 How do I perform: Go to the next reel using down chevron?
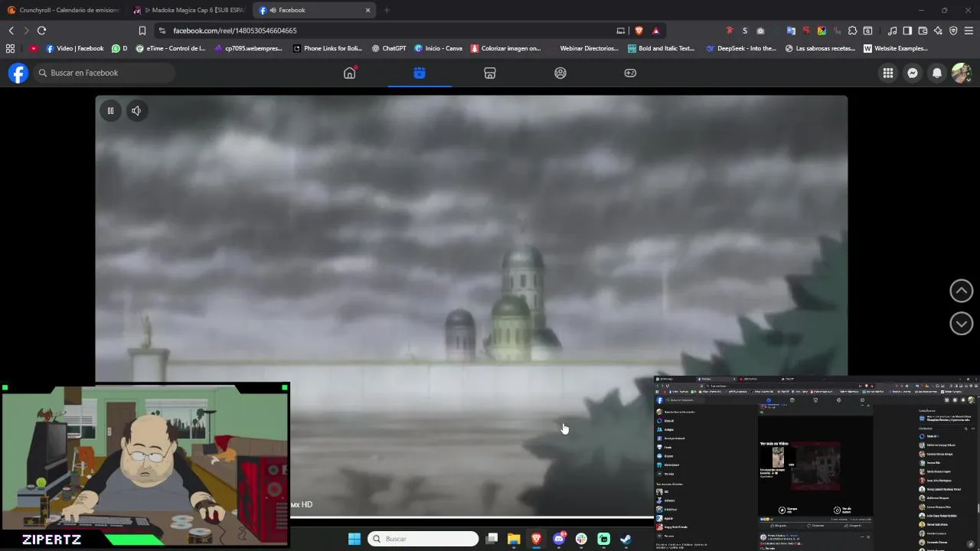coord(961,323)
